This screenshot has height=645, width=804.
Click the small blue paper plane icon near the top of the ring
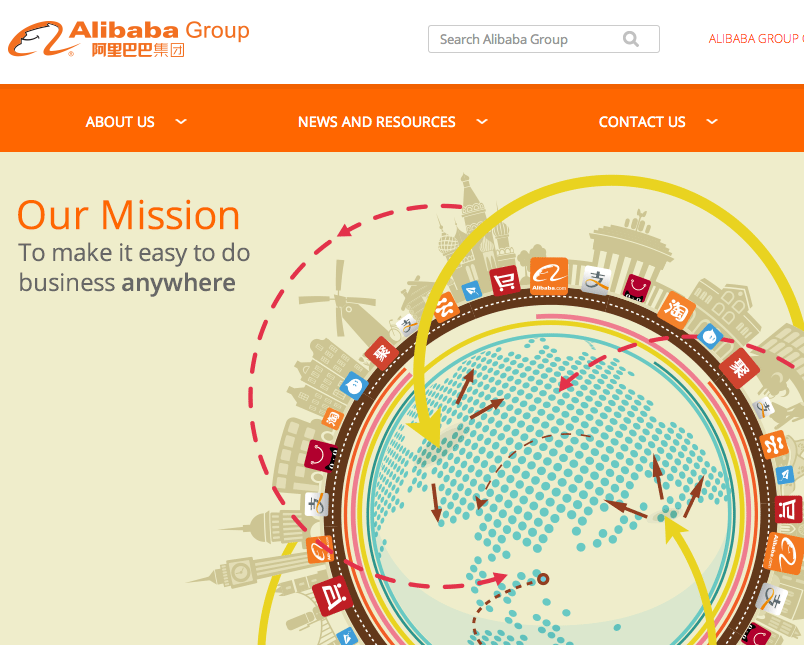pyautogui.click(x=471, y=291)
